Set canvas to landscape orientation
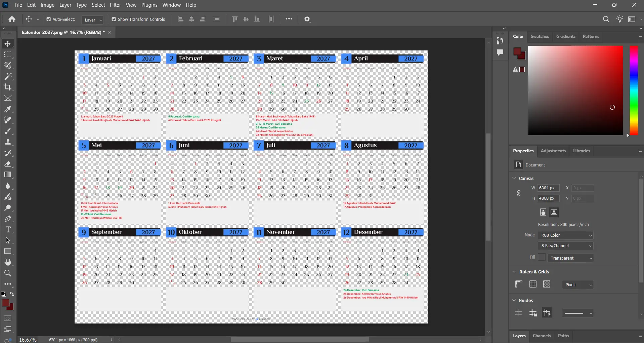Image resolution: width=644 pixels, height=343 pixels. coord(554,212)
